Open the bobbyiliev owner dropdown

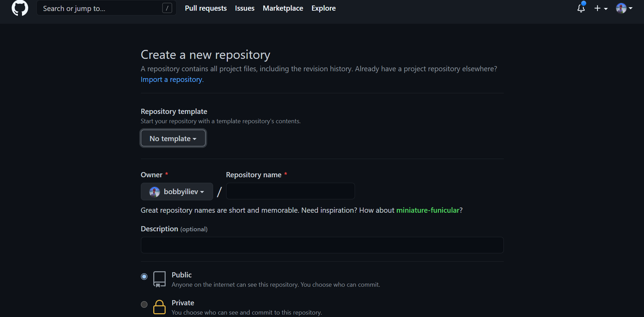tap(177, 191)
